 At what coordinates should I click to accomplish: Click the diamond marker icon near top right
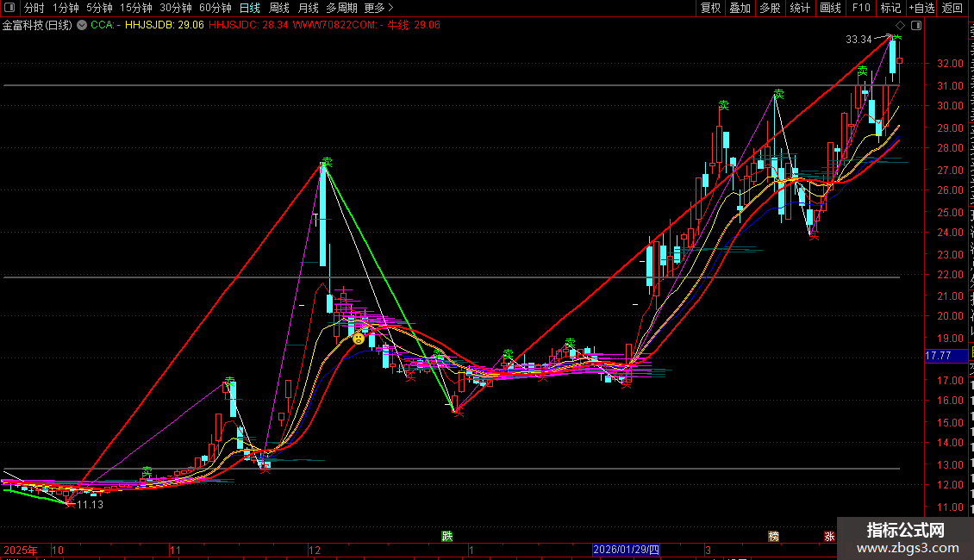pyautogui.click(x=900, y=26)
